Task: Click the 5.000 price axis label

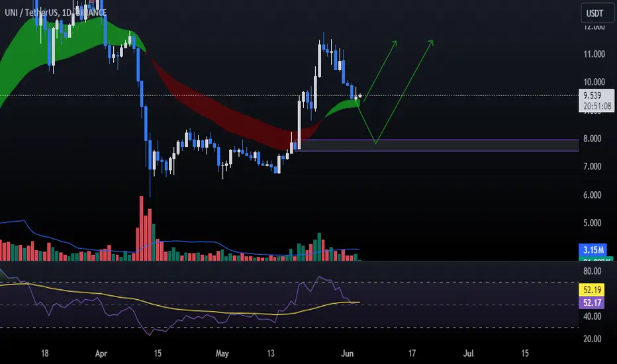Action: coord(593,223)
